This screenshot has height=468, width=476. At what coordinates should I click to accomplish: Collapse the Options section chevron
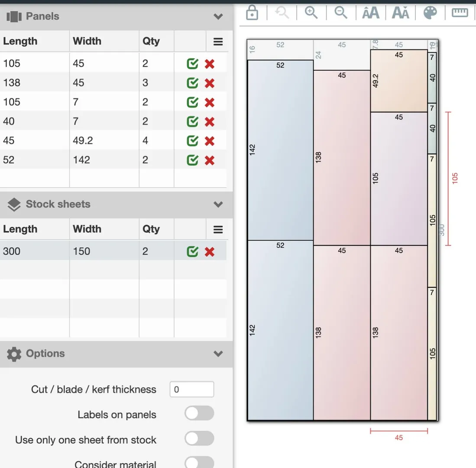[218, 354]
